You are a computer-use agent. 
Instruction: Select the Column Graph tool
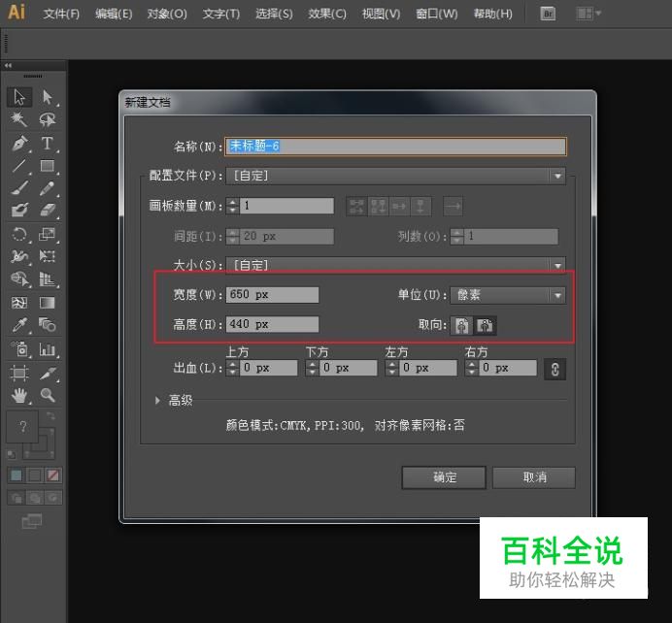click(x=48, y=349)
